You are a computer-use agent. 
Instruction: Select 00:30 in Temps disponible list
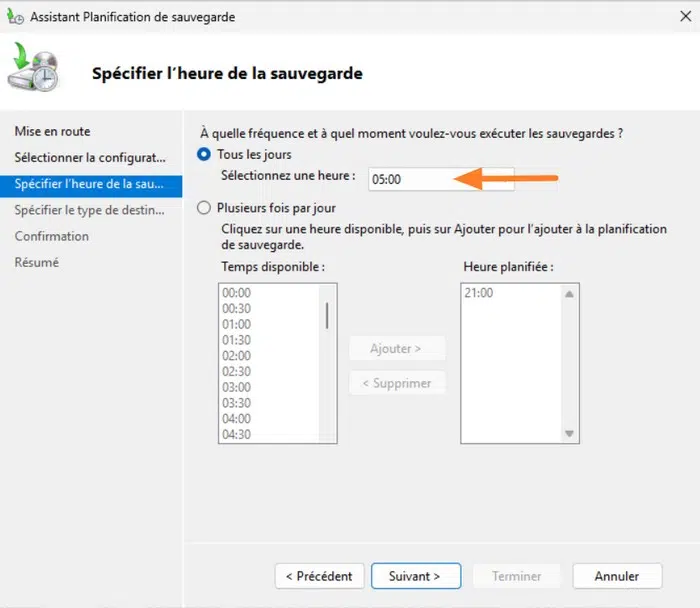click(237, 308)
